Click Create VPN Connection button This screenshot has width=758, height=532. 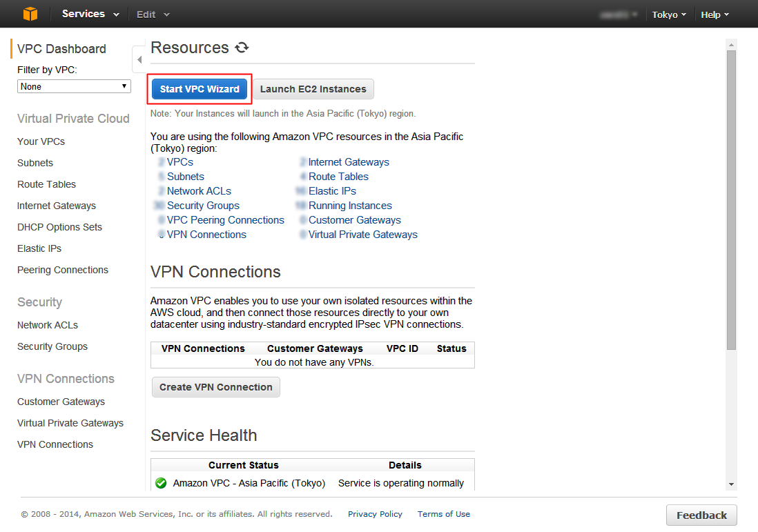pos(216,387)
